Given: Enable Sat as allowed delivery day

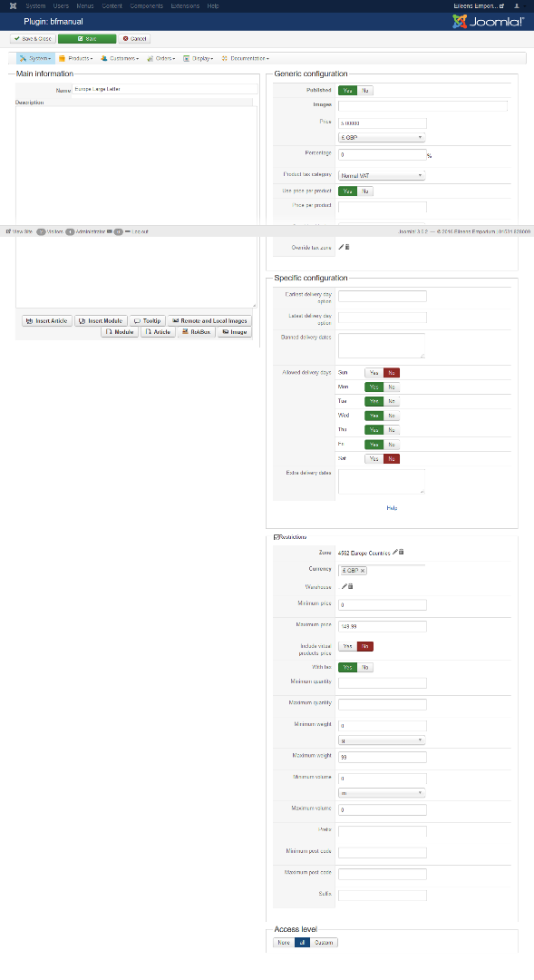Looking at the screenshot, I should tap(374, 459).
